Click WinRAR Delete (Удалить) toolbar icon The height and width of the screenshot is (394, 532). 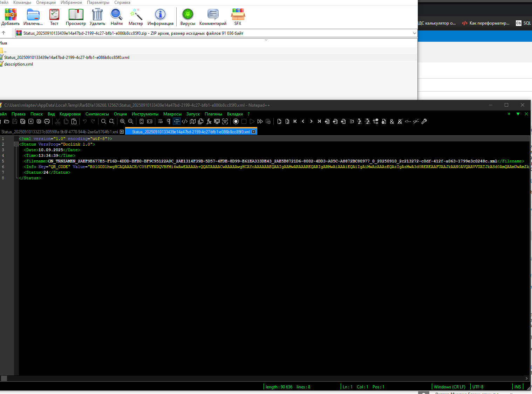tap(97, 17)
